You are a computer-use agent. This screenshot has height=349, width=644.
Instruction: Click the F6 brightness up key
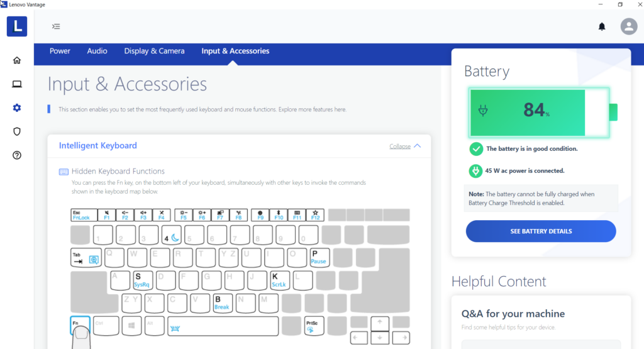pos(202,215)
